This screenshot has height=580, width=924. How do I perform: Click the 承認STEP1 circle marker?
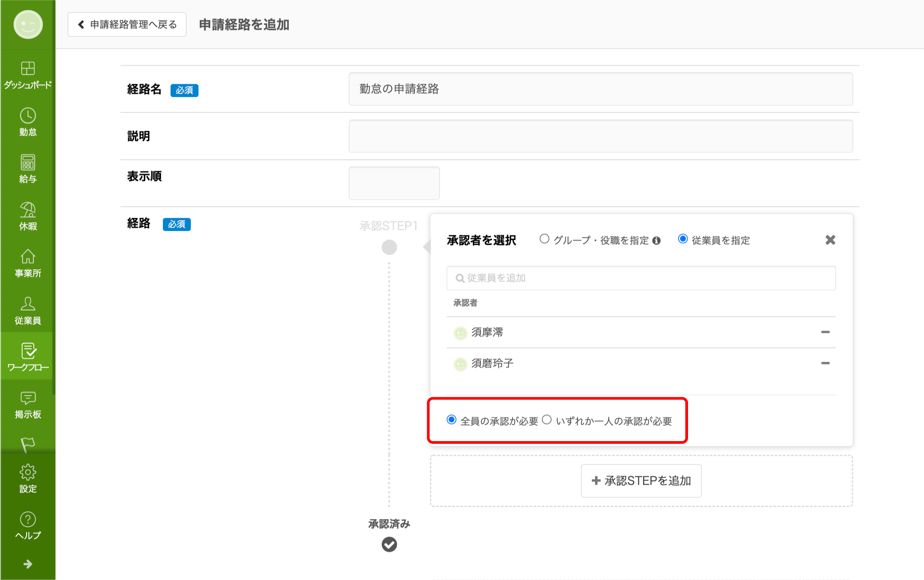(x=389, y=247)
